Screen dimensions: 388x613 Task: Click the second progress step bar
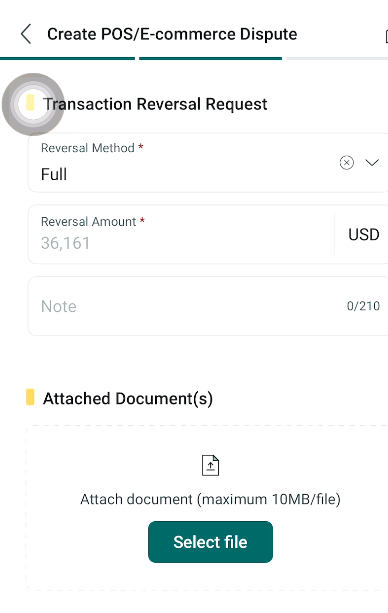(x=210, y=59)
